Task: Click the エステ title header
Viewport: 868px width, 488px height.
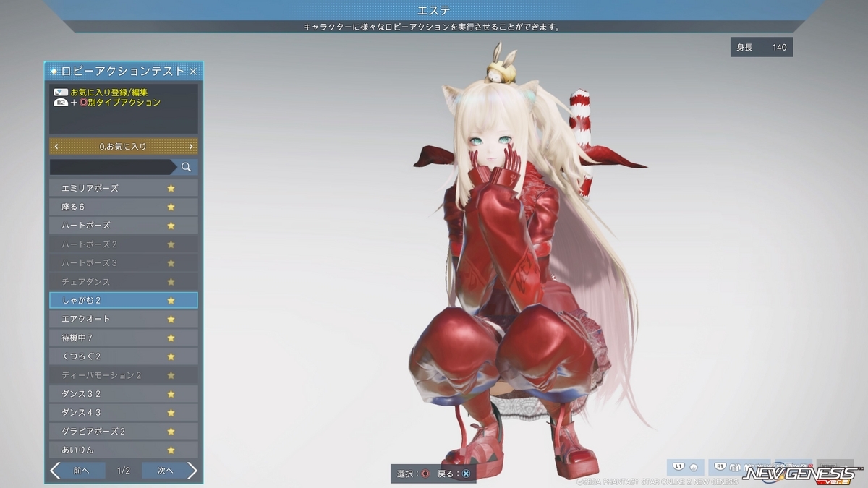Action: click(x=435, y=10)
